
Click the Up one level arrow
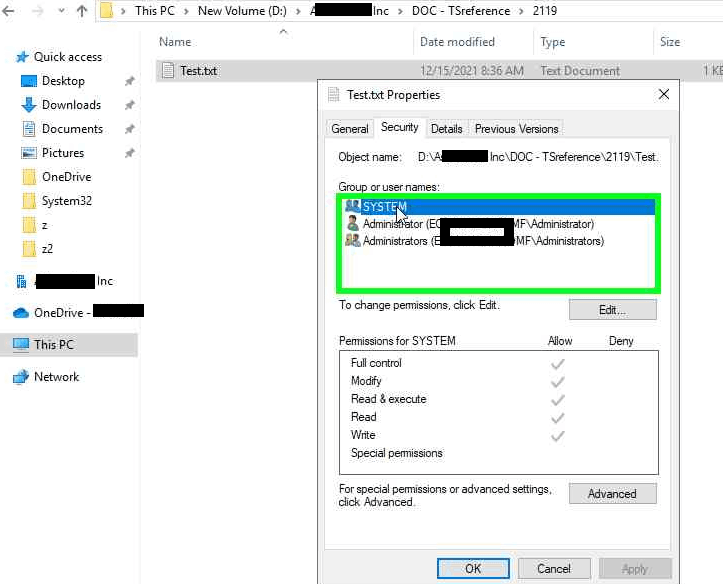[82, 11]
